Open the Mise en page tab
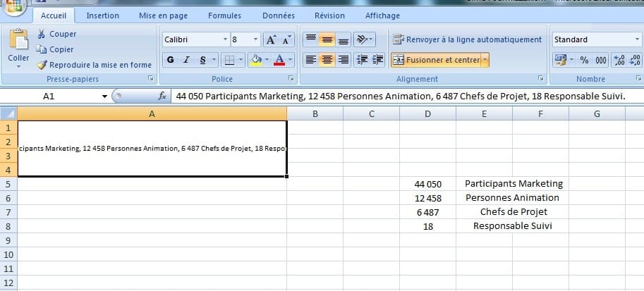Viewport: 644px width, 291px height. coord(163,16)
